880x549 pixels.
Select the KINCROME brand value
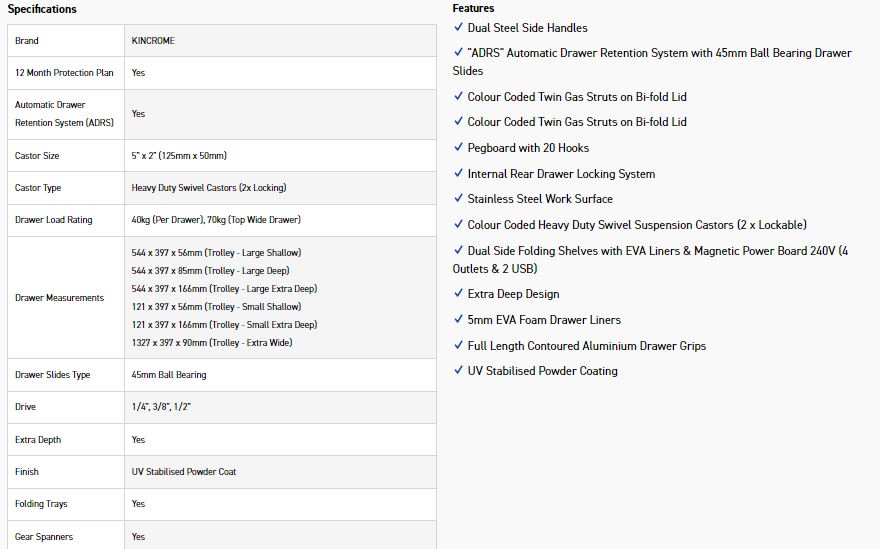(x=153, y=41)
